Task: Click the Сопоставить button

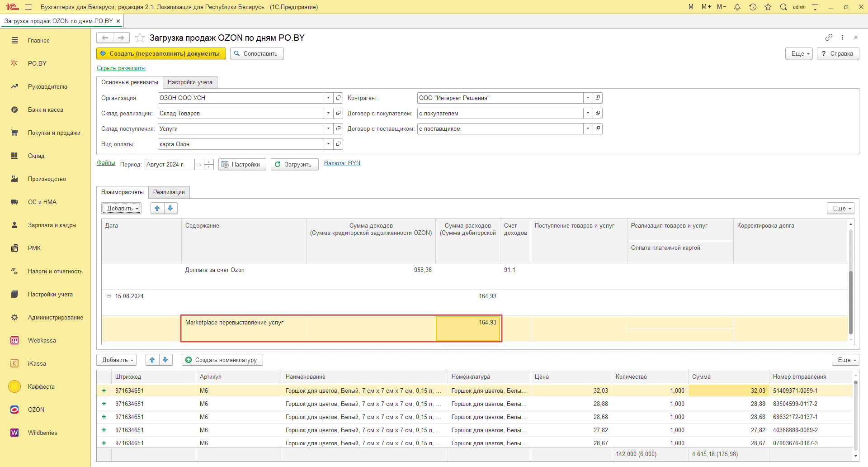Action: pos(257,53)
